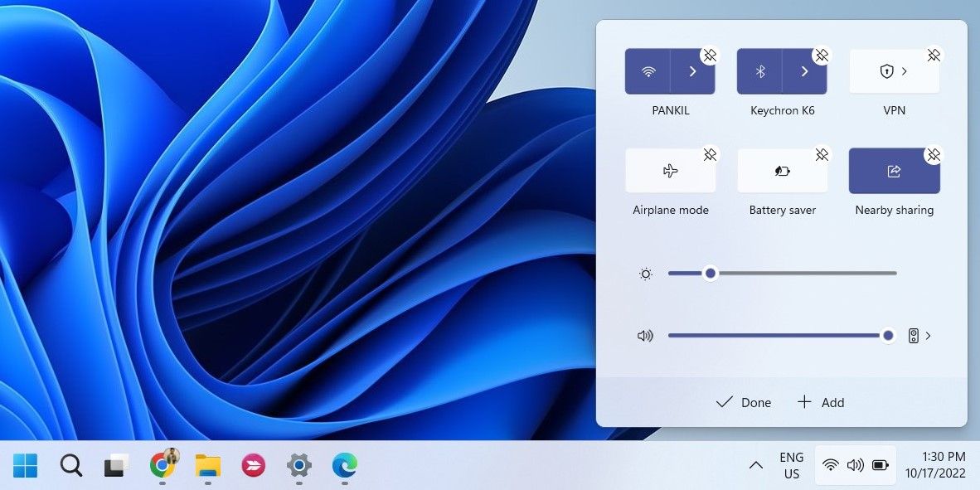980x490 pixels.
Task: Unpin the VPN quick setting
Action: point(934,55)
